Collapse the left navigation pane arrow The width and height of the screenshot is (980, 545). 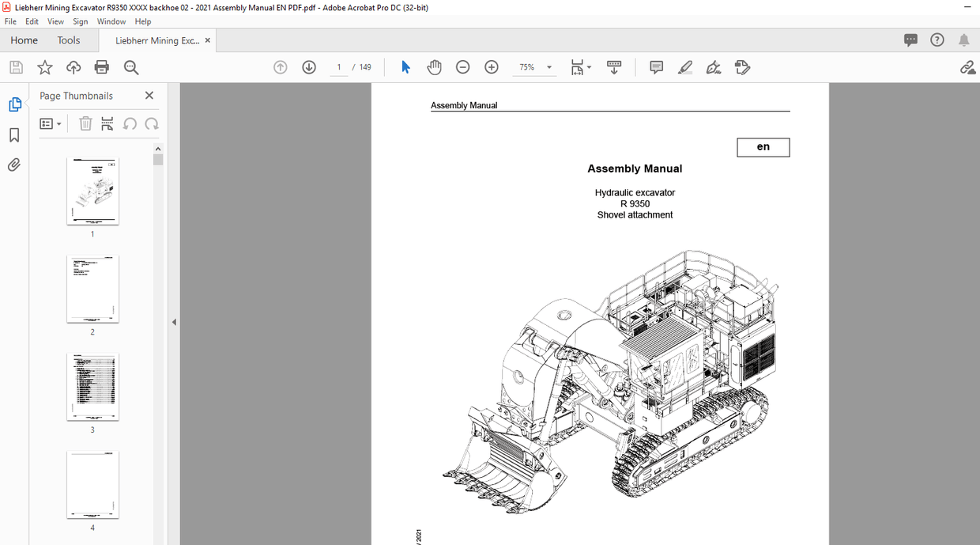click(x=174, y=321)
